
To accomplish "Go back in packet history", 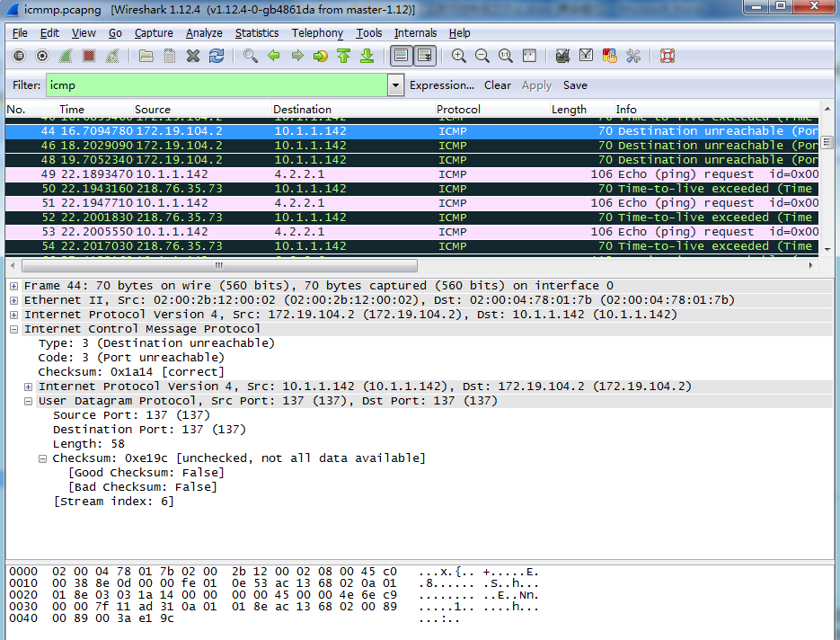I will (274, 56).
